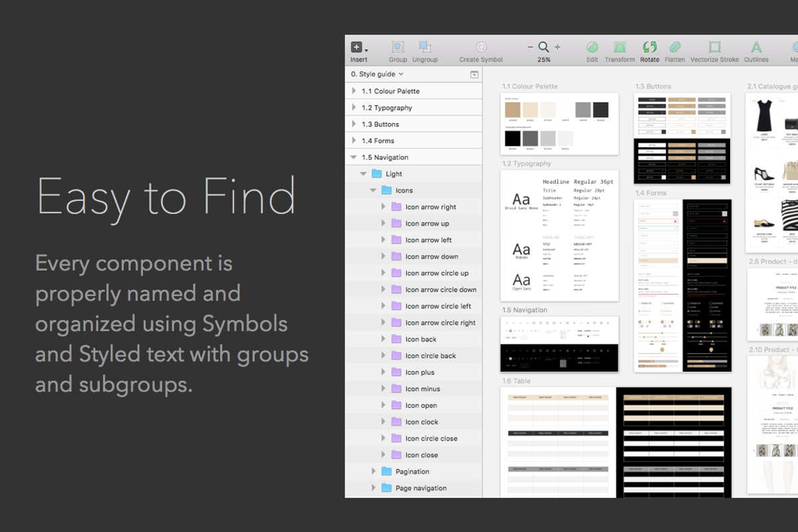Click the Ungroup toolbar icon
The height and width of the screenshot is (532, 798).
[x=424, y=47]
